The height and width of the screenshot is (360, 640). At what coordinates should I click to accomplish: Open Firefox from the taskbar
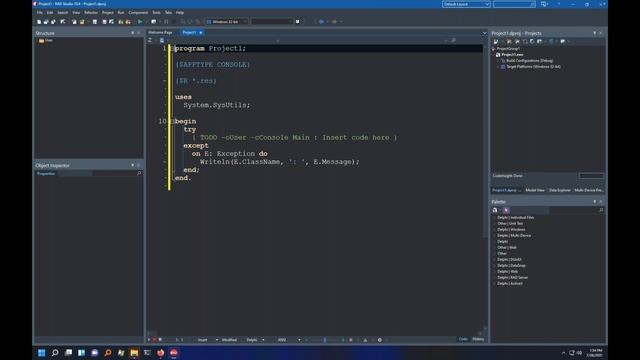(161, 353)
